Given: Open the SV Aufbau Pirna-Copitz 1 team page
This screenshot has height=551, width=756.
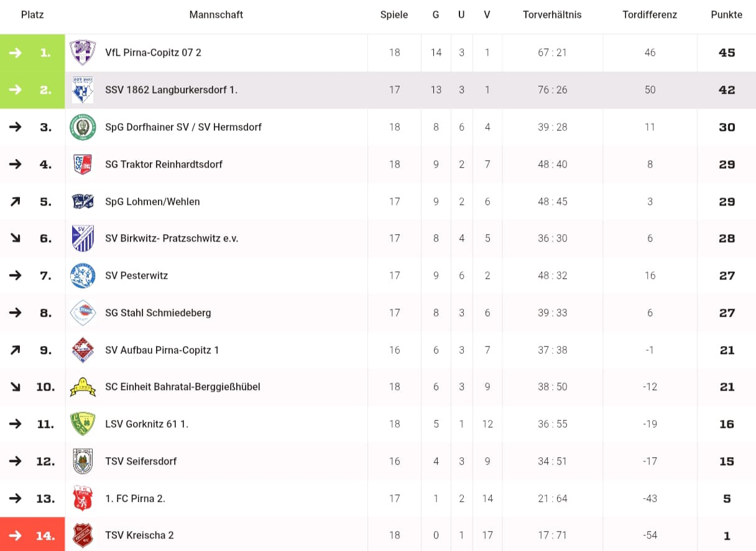Looking at the screenshot, I should [162, 350].
